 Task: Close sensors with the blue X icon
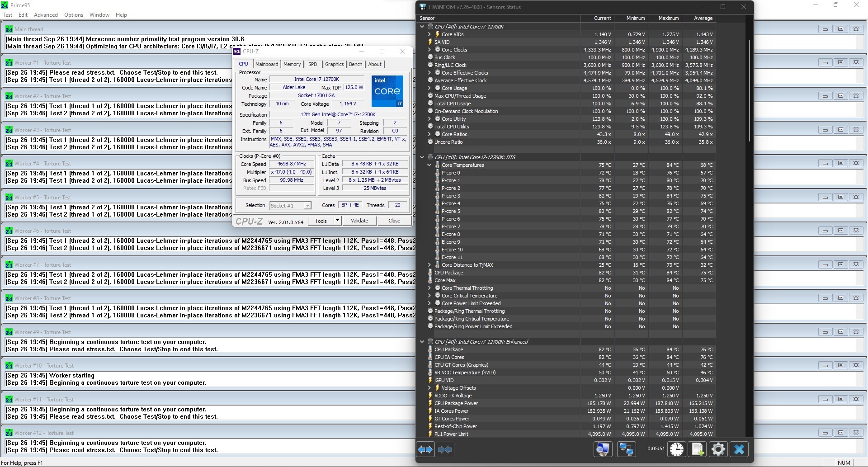[x=739, y=449]
